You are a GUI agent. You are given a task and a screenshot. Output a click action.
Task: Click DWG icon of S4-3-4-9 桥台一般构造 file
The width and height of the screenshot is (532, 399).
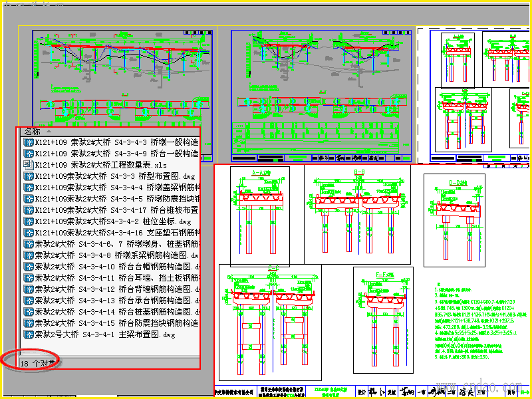29,154
